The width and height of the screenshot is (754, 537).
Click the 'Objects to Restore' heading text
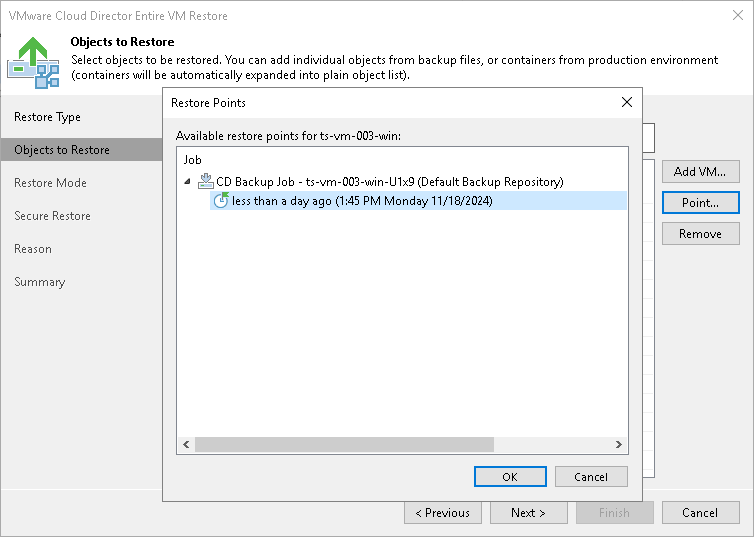pos(122,42)
